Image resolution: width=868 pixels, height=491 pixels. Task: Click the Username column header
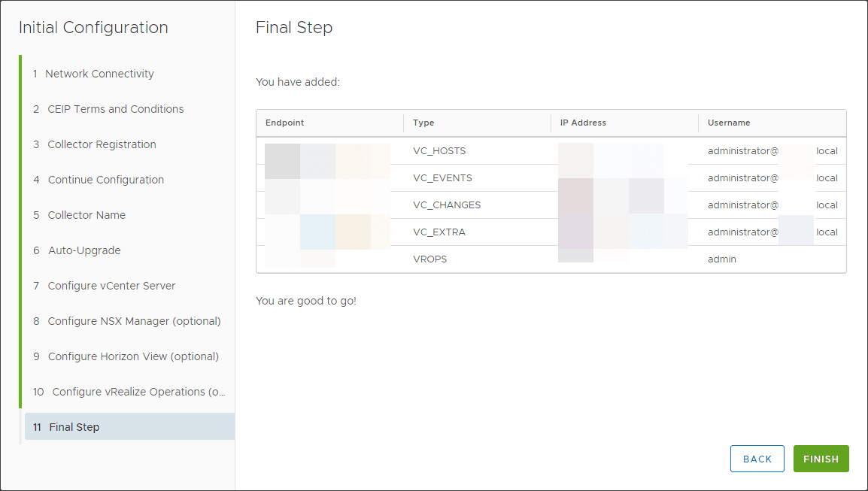point(729,123)
